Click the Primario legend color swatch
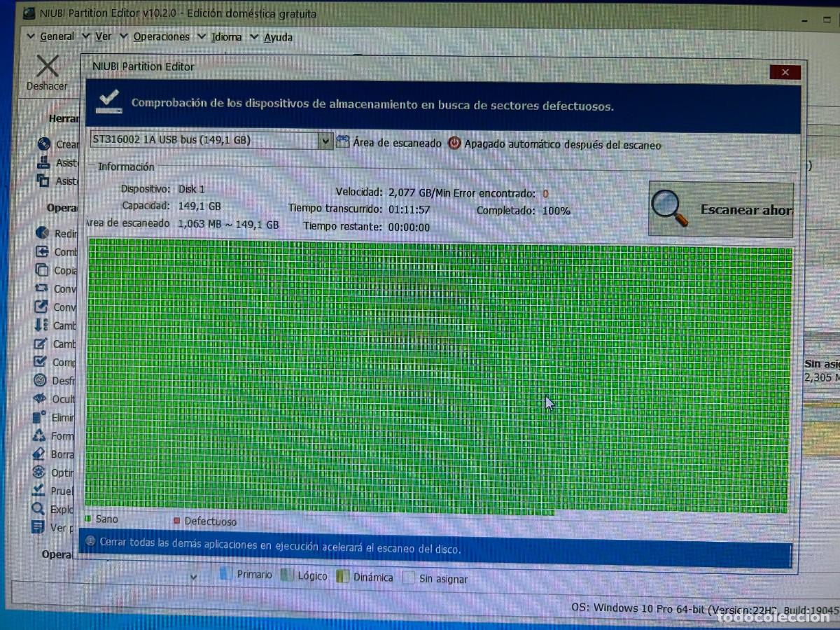 point(225,574)
